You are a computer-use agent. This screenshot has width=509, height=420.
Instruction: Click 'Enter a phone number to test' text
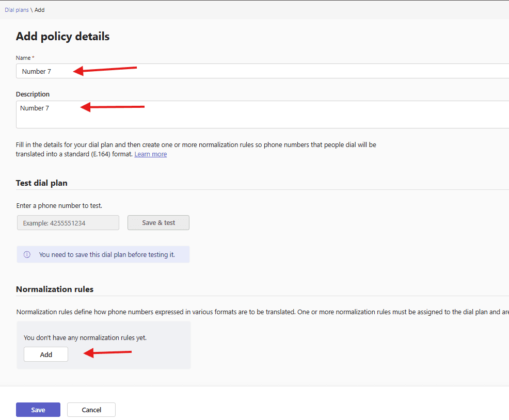[59, 205]
